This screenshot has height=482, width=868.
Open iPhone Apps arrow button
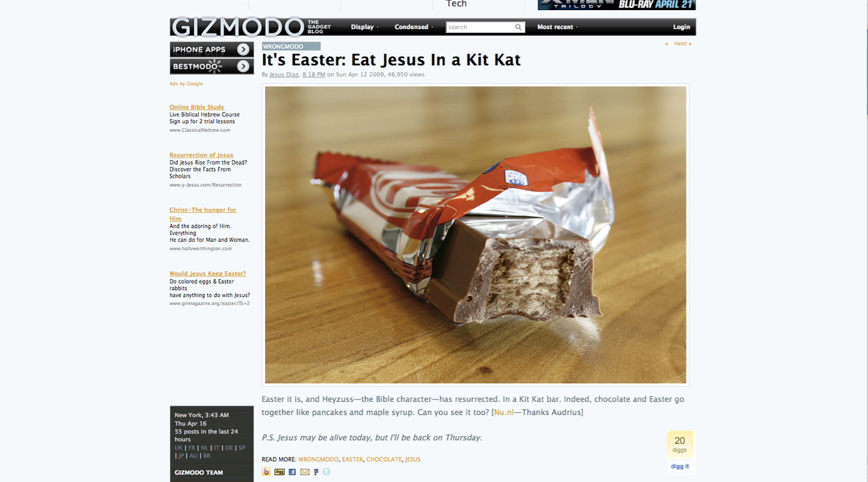point(243,49)
